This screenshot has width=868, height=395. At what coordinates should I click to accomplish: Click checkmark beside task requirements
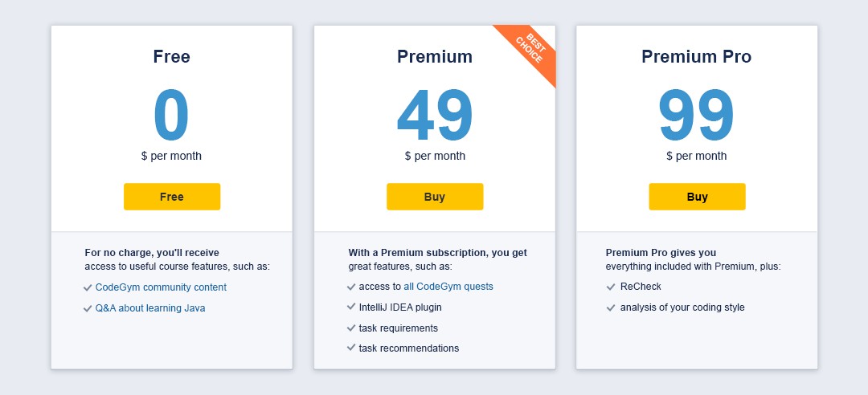point(351,328)
